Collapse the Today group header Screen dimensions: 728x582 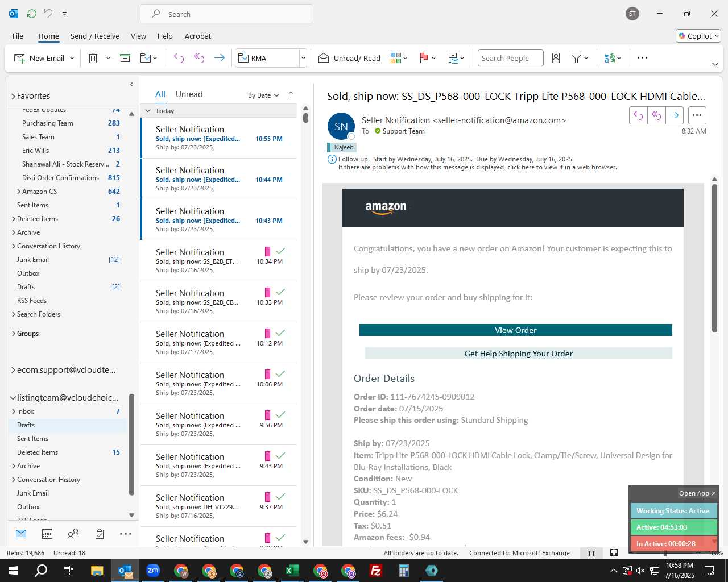coord(148,111)
